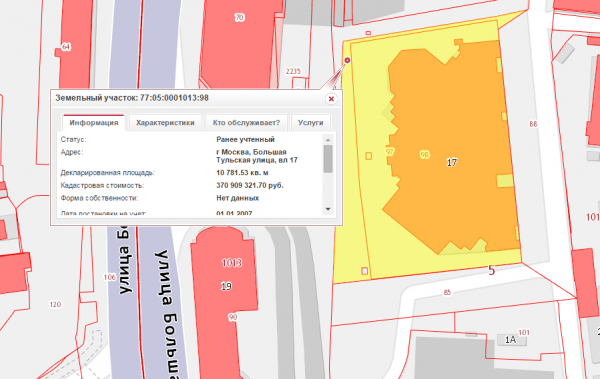Select parcel number 2235
This screenshot has height=379, width=600.
pos(293,71)
